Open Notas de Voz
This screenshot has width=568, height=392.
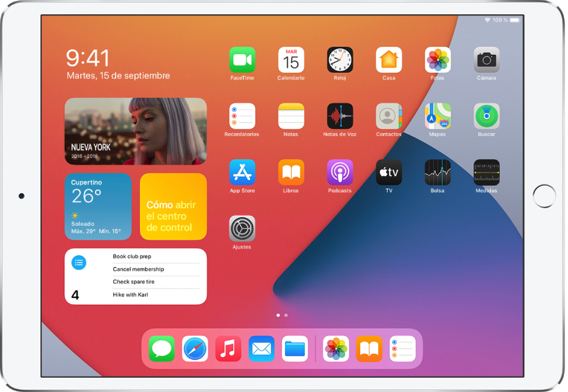[340, 116]
